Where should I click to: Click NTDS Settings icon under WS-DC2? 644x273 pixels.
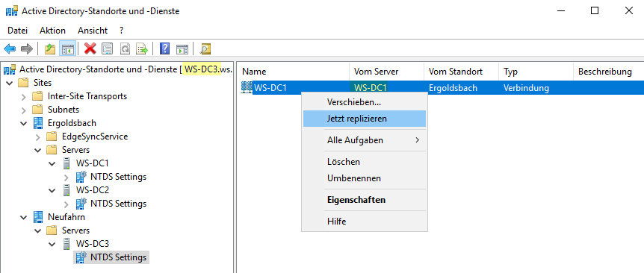(x=81, y=204)
